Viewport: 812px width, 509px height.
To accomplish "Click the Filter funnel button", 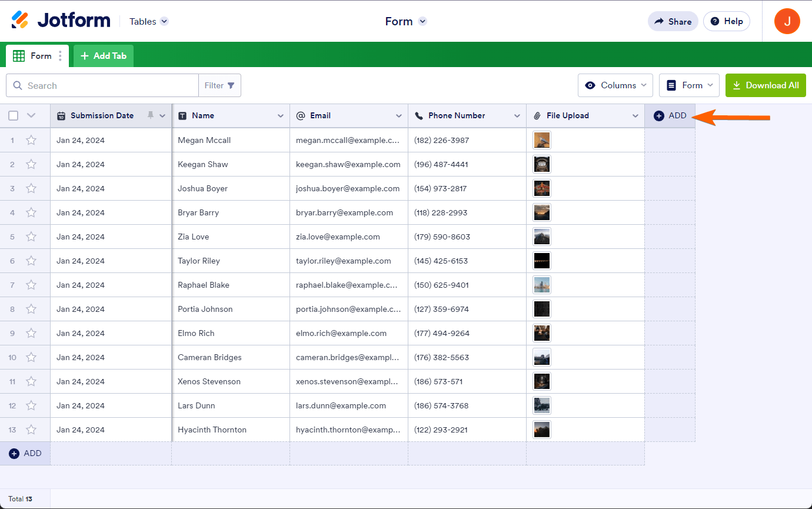I will 219,85.
